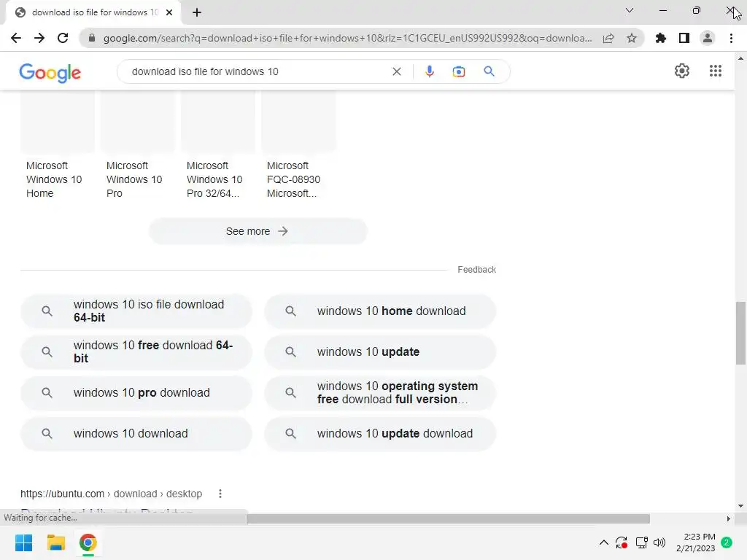This screenshot has width=747, height=560.
Task: Open Microsoft Windows 10 Home product
Action: 57,145
